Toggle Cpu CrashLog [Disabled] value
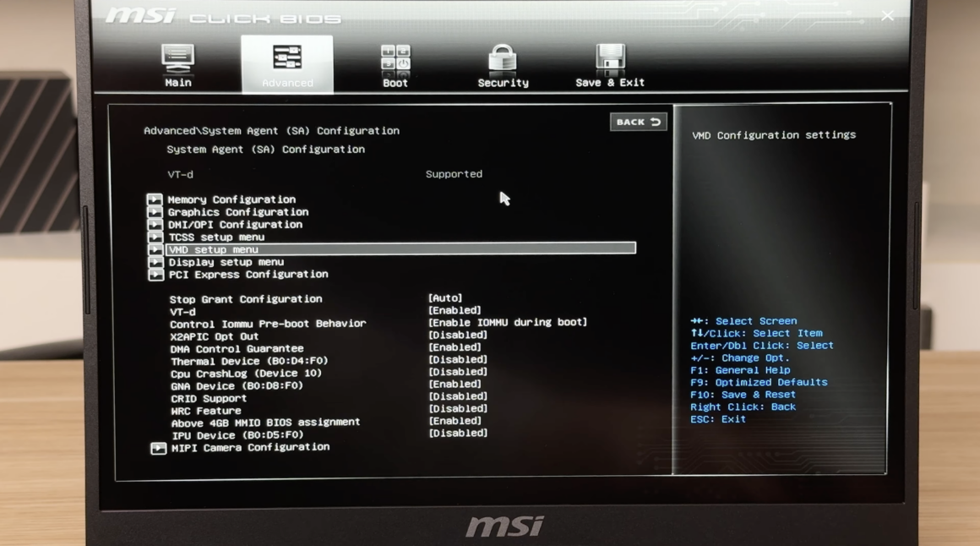This screenshot has width=980, height=546. [458, 372]
